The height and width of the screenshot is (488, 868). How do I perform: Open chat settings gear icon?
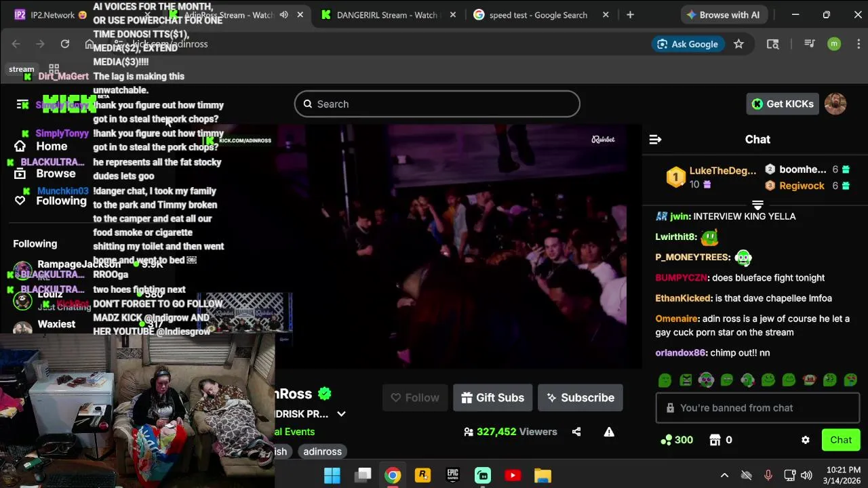(805, 440)
